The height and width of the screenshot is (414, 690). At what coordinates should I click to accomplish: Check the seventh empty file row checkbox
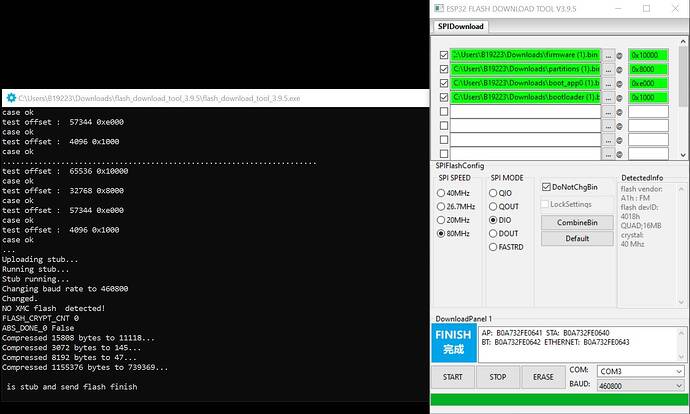[x=444, y=139]
